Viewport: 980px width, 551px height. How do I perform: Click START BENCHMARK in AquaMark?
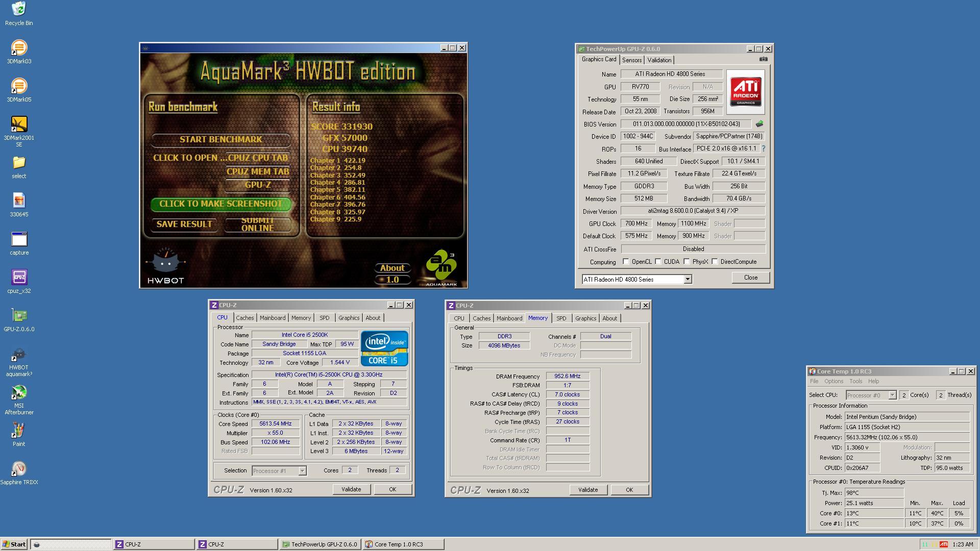(x=221, y=139)
